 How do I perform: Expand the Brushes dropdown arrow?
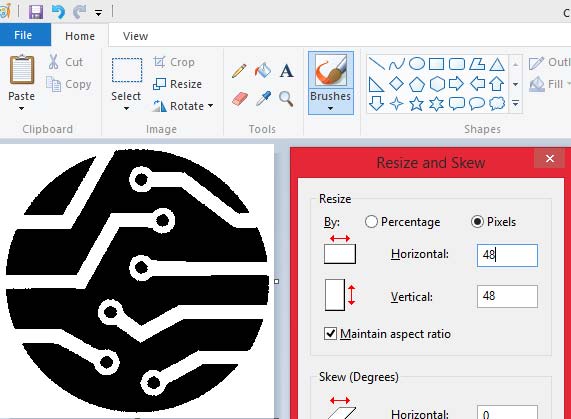click(331, 108)
